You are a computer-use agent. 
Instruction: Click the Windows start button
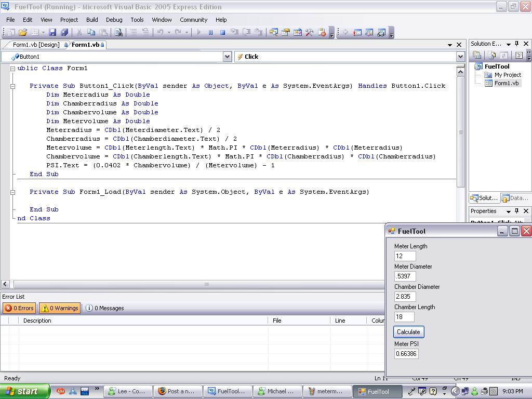pos(24,391)
